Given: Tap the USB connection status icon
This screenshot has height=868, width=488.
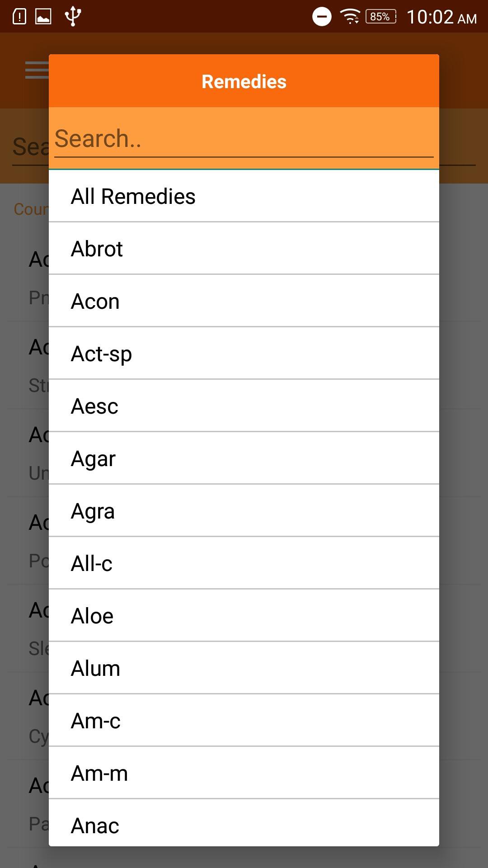Looking at the screenshot, I should coord(73,17).
